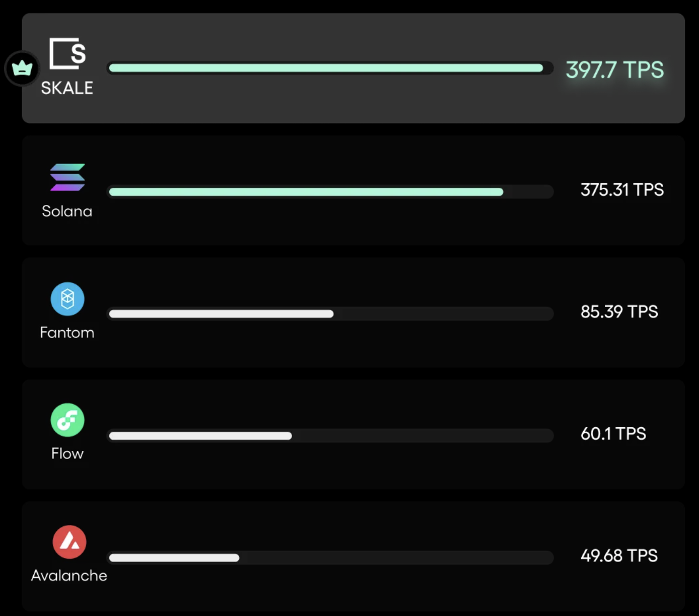699x616 pixels.
Task: Click the Avalanche logo icon
Action: pos(69,542)
